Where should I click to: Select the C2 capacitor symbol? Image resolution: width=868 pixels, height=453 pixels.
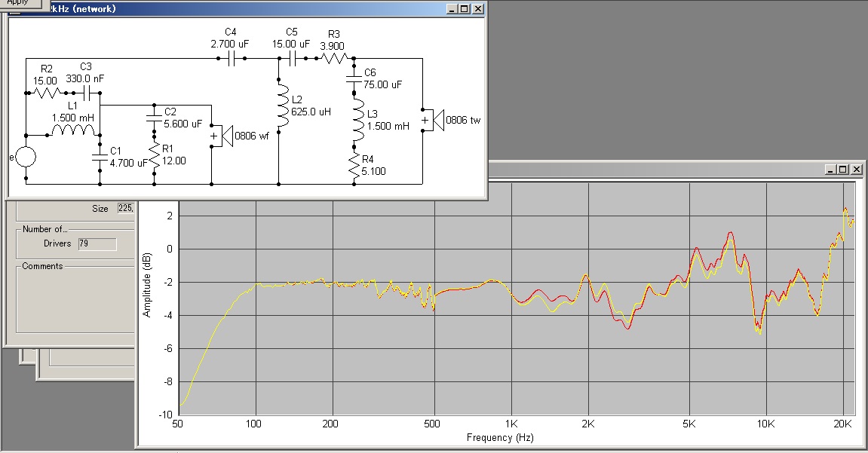click(x=154, y=118)
